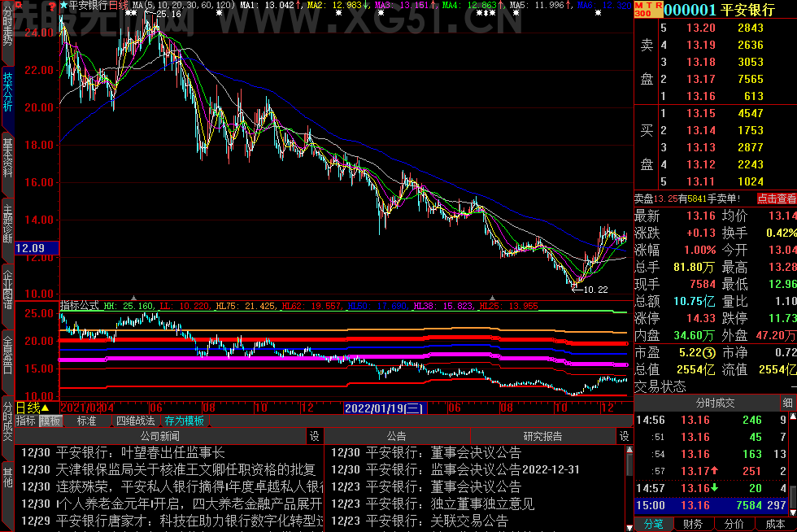The width and height of the screenshot is (797, 532).
Task: Click the expand triangle below 10.00 axis label
Action: [133, 298]
